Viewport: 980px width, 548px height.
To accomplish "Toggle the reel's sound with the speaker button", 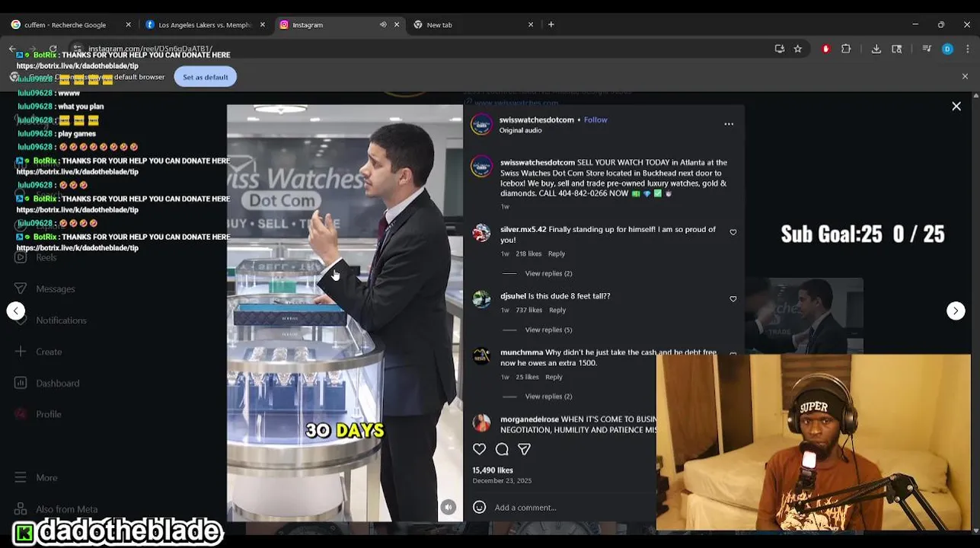I will 448,508.
